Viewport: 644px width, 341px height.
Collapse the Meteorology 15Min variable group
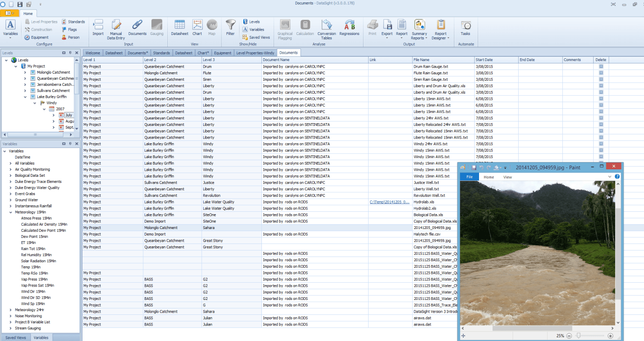(9, 212)
